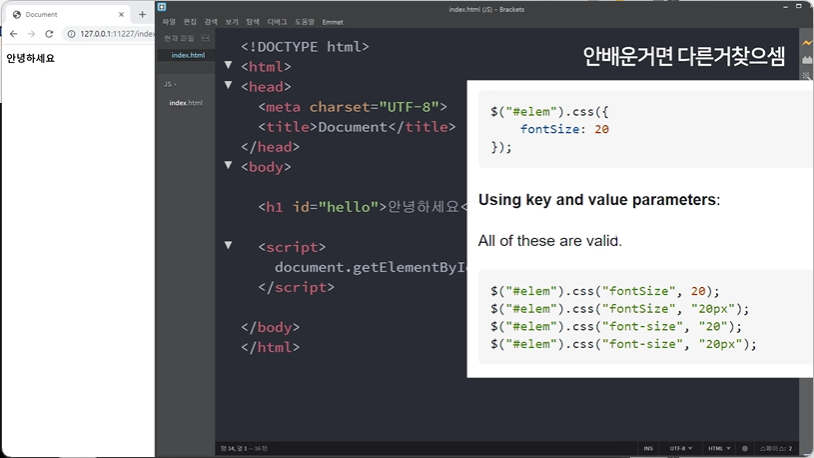Click the 현재 파일 working files header
Viewport: 814px width, 458px height.
[x=179, y=38]
